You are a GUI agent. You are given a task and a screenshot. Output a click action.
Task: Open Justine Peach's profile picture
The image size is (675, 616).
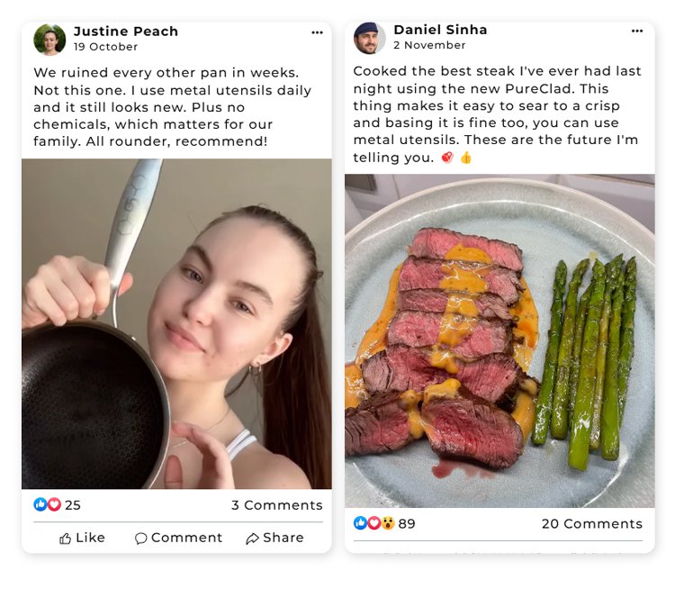(49, 40)
